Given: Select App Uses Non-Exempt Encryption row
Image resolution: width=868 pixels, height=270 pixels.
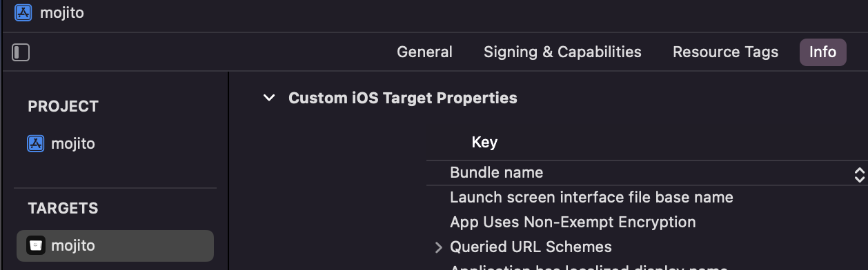Looking at the screenshot, I should point(647,222).
